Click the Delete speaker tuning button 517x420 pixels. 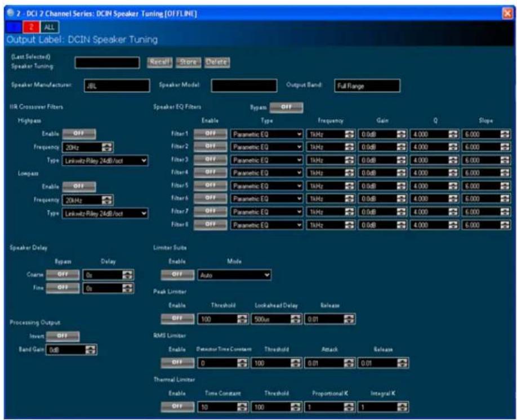coord(217,62)
